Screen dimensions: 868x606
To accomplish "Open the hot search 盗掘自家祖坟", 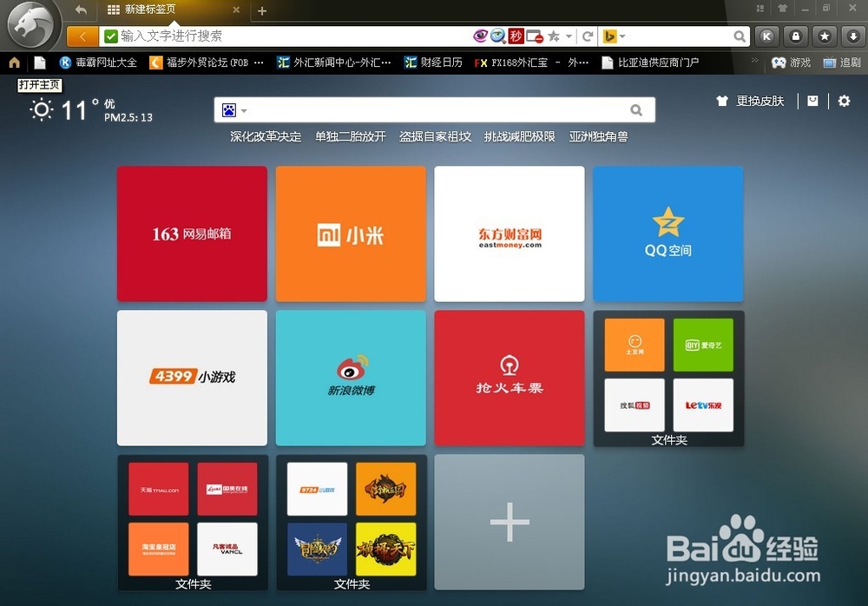I will point(435,136).
